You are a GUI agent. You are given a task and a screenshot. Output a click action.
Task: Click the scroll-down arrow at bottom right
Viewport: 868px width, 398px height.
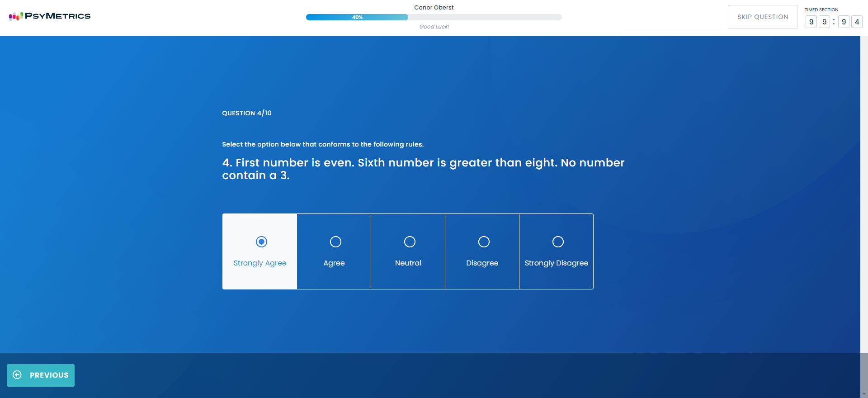click(864, 394)
